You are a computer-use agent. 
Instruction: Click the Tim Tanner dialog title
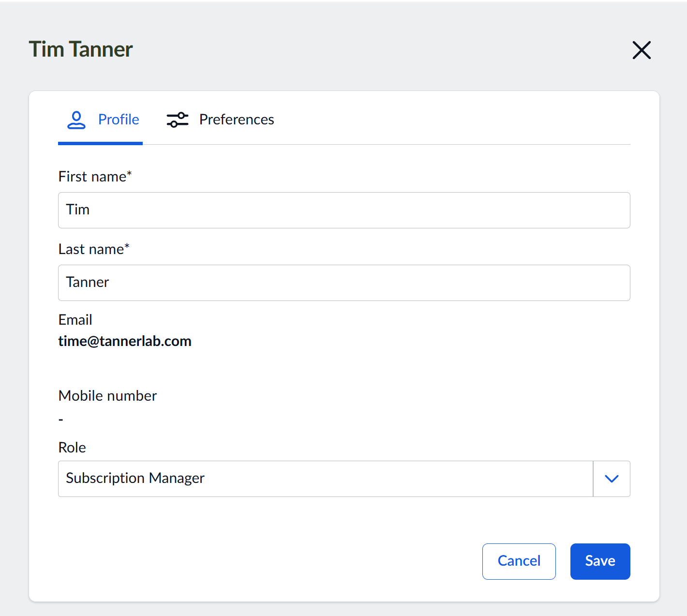(x=81, y=49)
